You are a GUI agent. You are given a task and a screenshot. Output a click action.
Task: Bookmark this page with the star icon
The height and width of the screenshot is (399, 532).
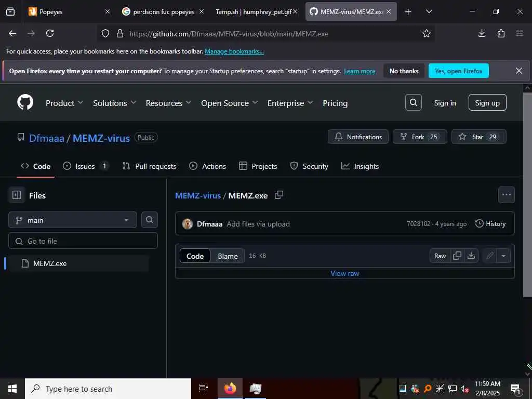pyautogui.click(x=426, y=33)
